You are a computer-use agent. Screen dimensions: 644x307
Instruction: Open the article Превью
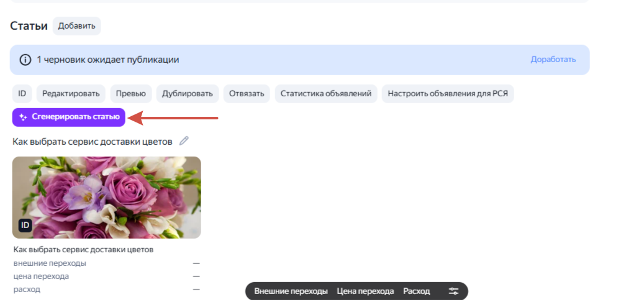click(130, 94)
